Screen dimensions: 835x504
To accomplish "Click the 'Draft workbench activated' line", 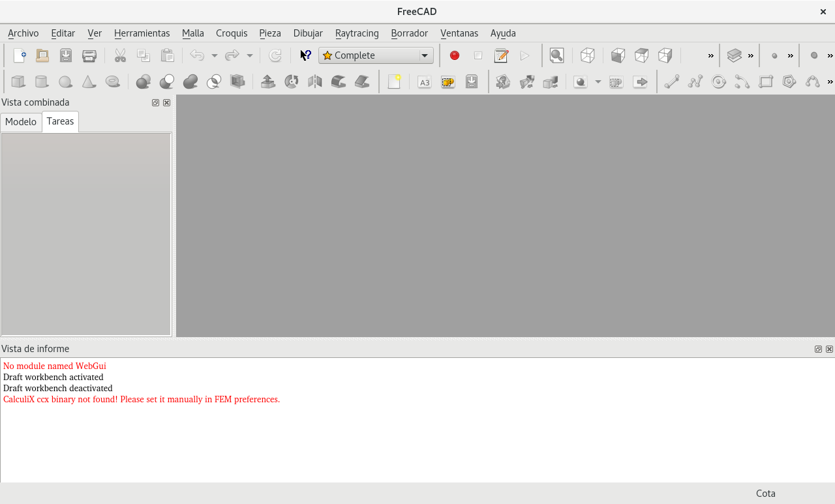I will tap(53, 378).
